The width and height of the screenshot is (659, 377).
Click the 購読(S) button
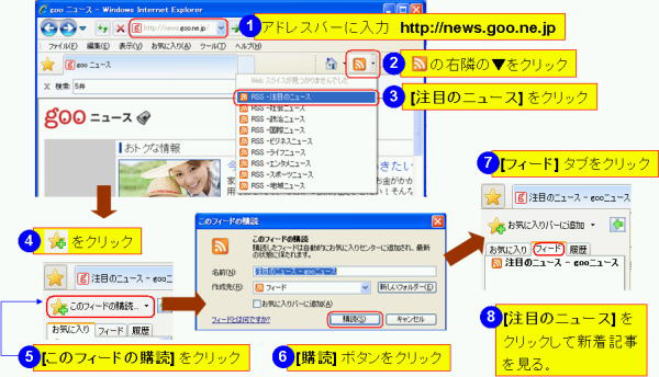[x=354, y=319]
